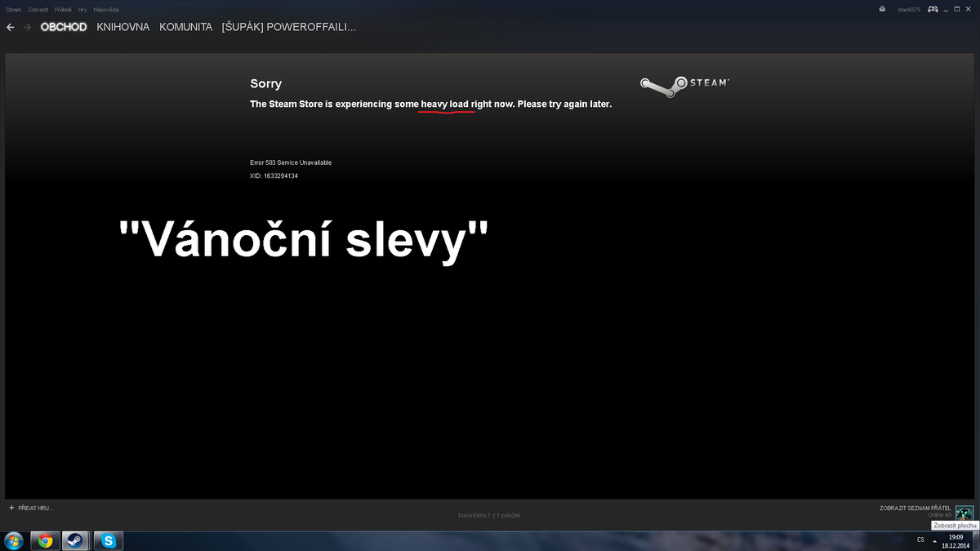Close the Steam window

pos(970,9)
